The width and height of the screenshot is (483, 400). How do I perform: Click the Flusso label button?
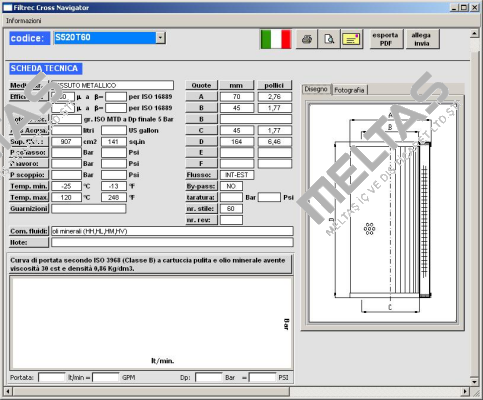click(x=201, y=175)
